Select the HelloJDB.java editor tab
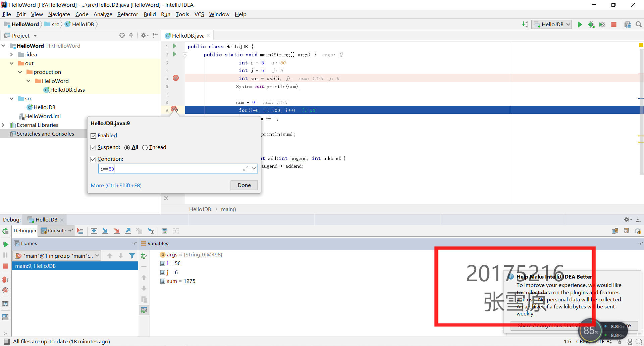 [x=187, y=36]
